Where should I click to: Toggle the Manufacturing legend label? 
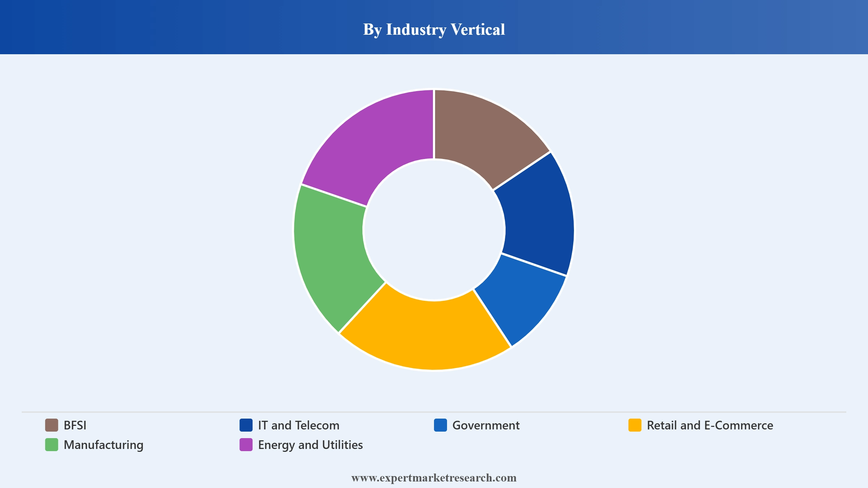click(103, 445)
